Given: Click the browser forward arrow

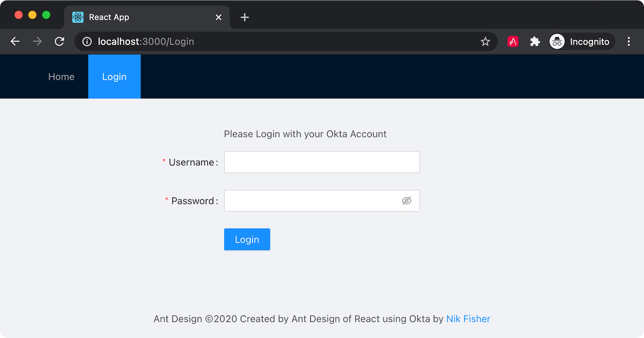Looking at the screenshot, I should [x=37, y=41].
